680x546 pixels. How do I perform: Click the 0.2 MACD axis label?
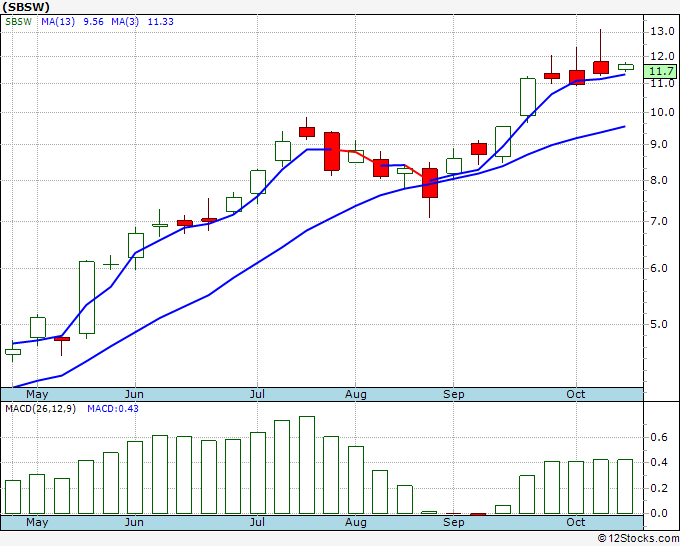[659, 488]
